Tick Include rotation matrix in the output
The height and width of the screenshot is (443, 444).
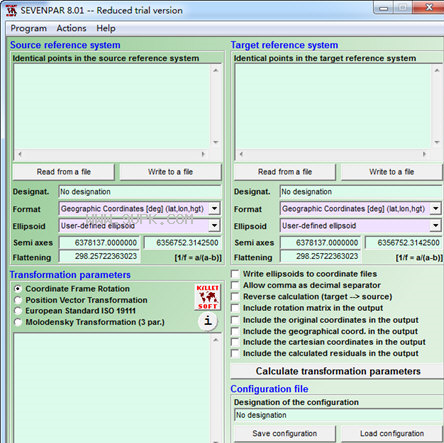tap(235, 308)
